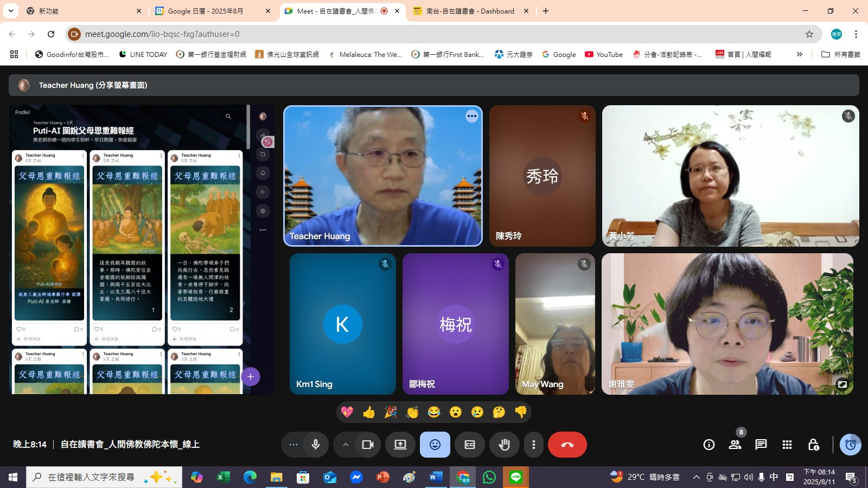Open the in-call chat panel
The image size is (868, 488).
[761, 445]
